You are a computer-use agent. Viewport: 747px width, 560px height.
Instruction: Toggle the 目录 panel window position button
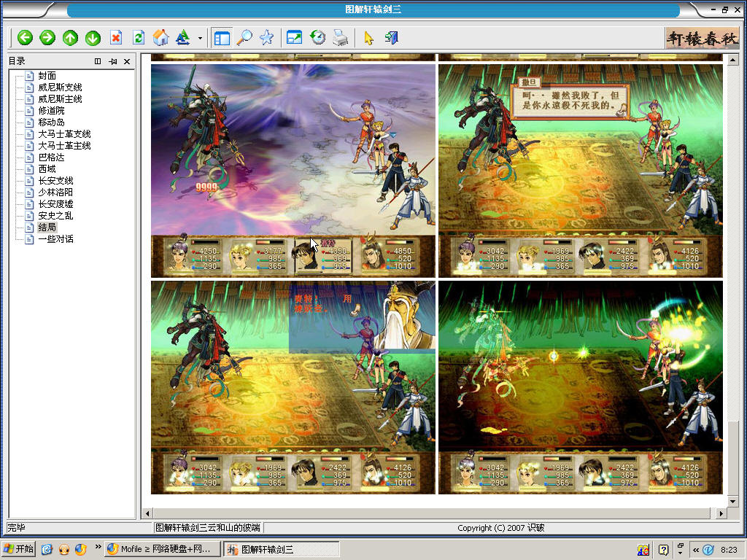tap(98, 61)
